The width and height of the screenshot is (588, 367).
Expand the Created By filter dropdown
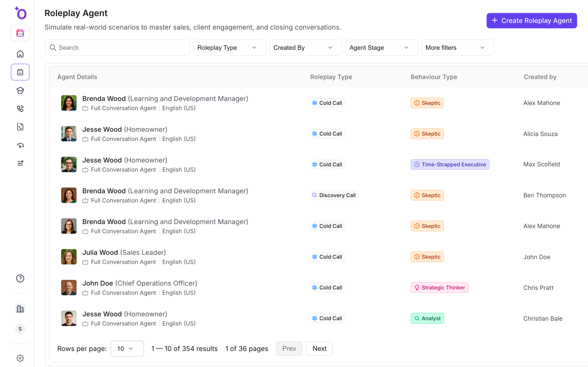pyautogui.click(x=305, y=48)
